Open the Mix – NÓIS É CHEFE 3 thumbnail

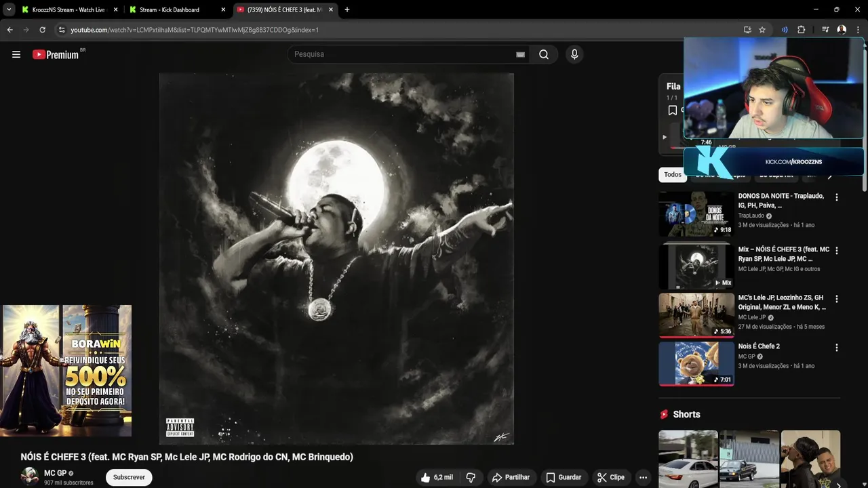(x=696, y=266)
